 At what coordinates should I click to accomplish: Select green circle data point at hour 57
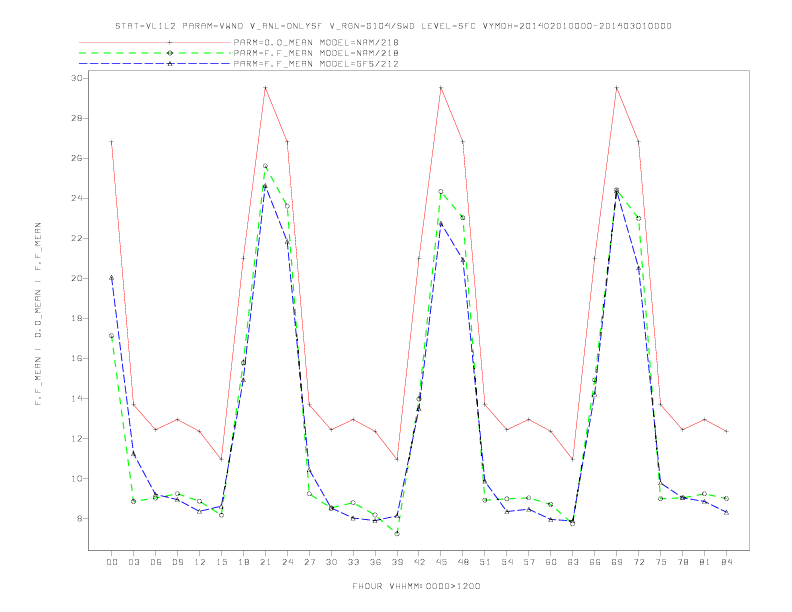pos(529,498)
